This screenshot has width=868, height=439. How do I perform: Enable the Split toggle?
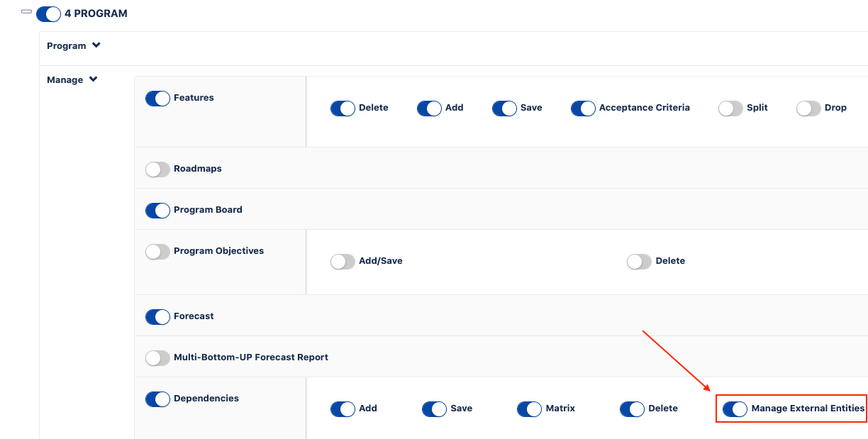pos(730,108)
